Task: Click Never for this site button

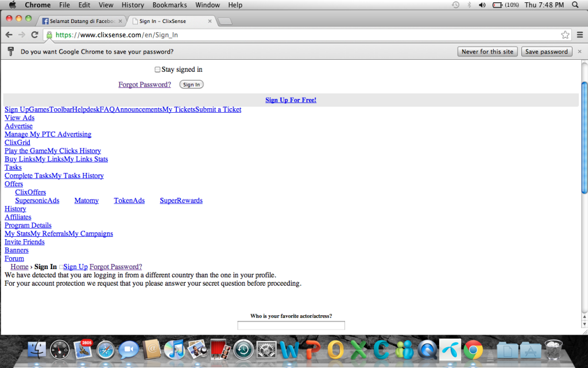Action: tap(488, 52)
